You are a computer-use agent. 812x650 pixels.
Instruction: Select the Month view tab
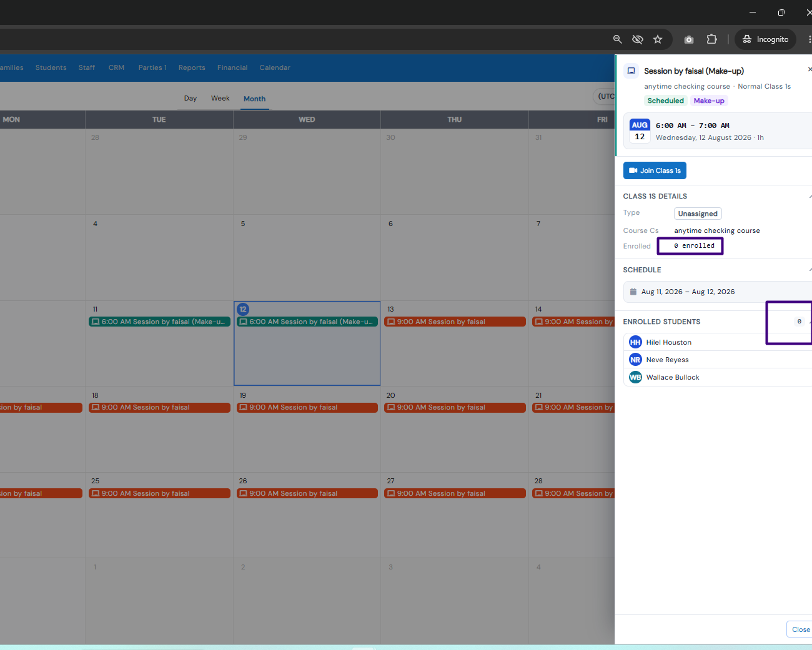tap(254, 99)
